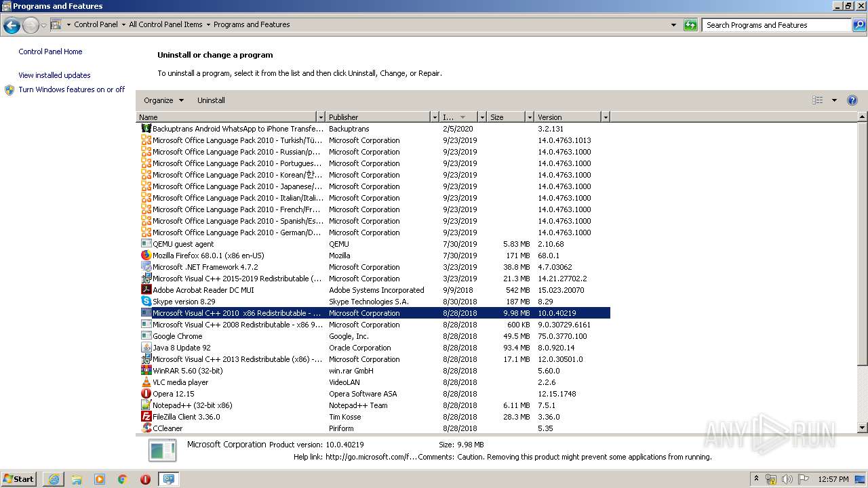Open the Organize dropdown menu

[163, 100]
